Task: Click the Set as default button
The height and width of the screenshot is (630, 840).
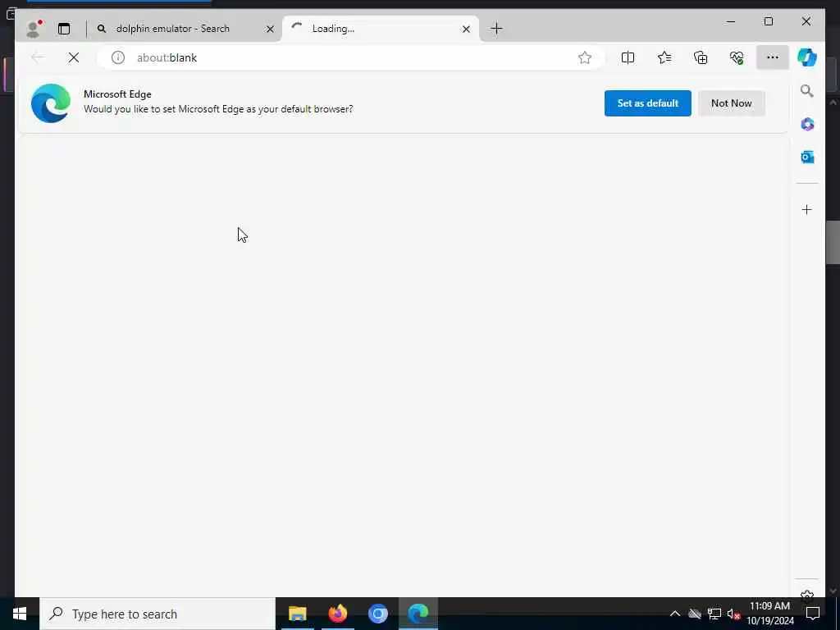Action: tap(648, 103)
